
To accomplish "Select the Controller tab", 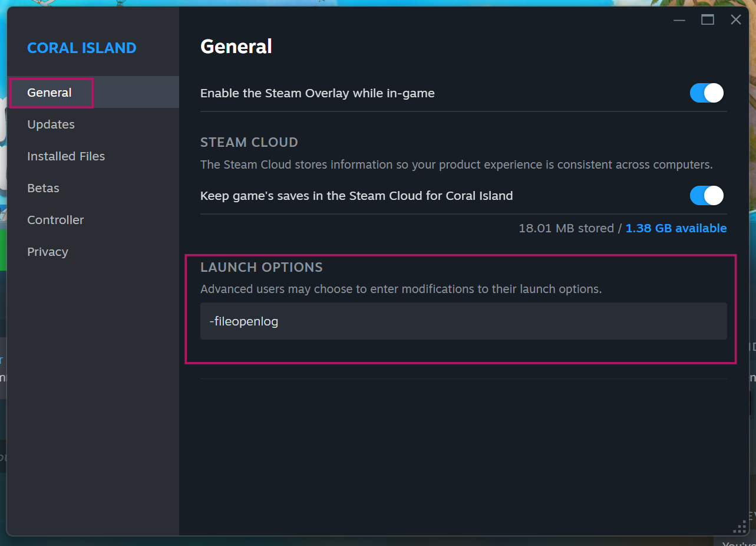I will coord(93,220).
